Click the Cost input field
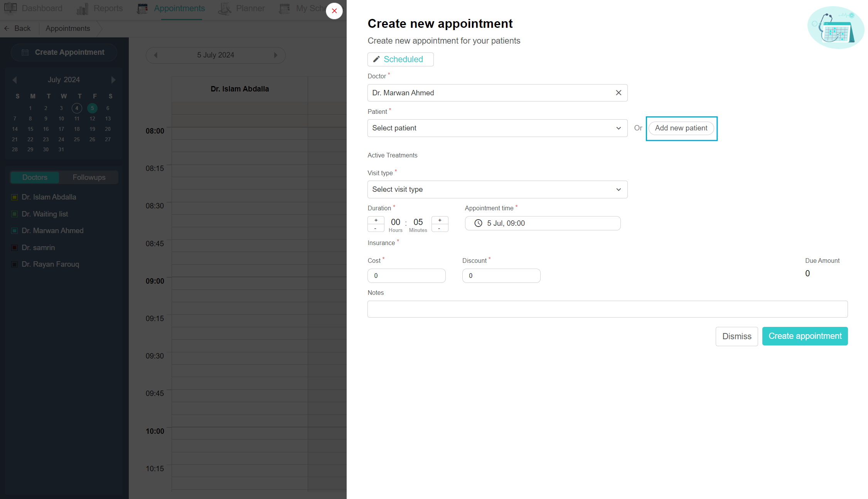Screen dimensions: 868x499 [406, 276]
